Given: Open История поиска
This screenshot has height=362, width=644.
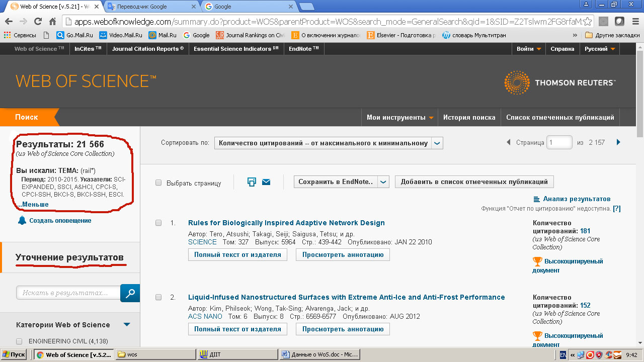Looking at the screenshot, I should coord(469,117).
